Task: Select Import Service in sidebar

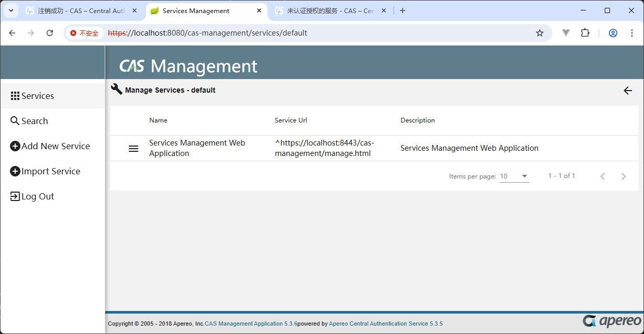Action: click(x=52, y=171)
